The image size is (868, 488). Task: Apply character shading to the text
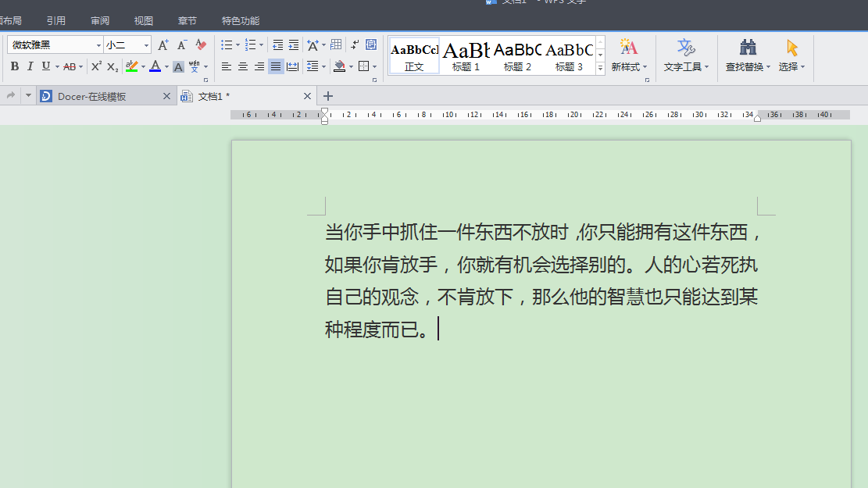[178, 67]
